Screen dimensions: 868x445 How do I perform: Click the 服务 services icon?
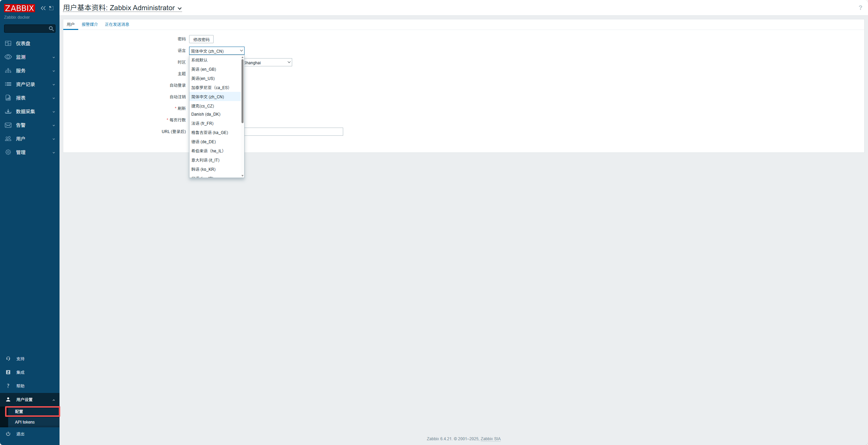tap(8, 70)
